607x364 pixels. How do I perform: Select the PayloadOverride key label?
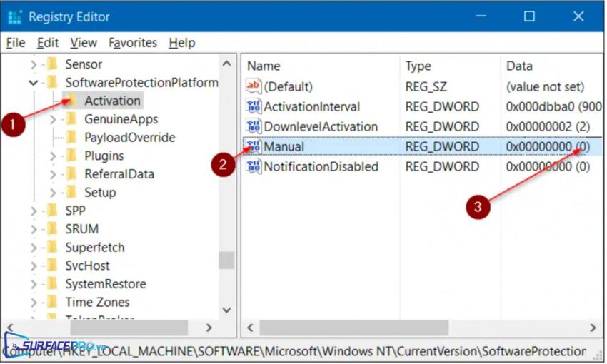point(130,137)
